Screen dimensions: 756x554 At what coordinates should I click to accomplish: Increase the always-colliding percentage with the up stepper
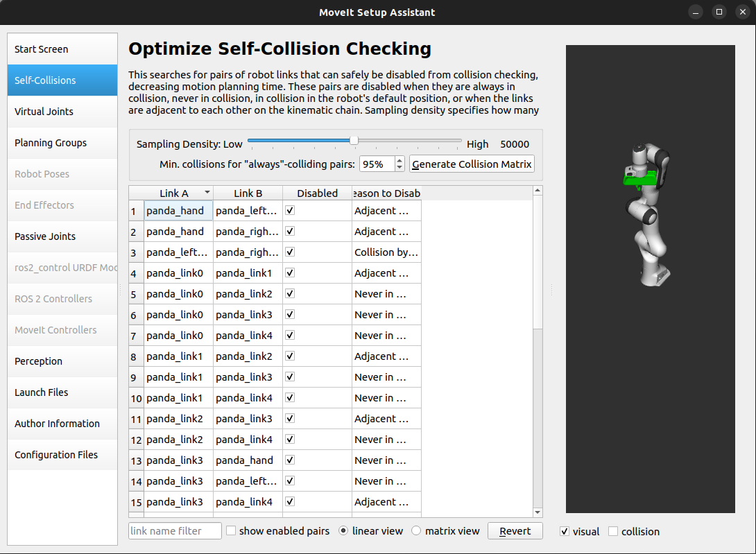(400, 160)
